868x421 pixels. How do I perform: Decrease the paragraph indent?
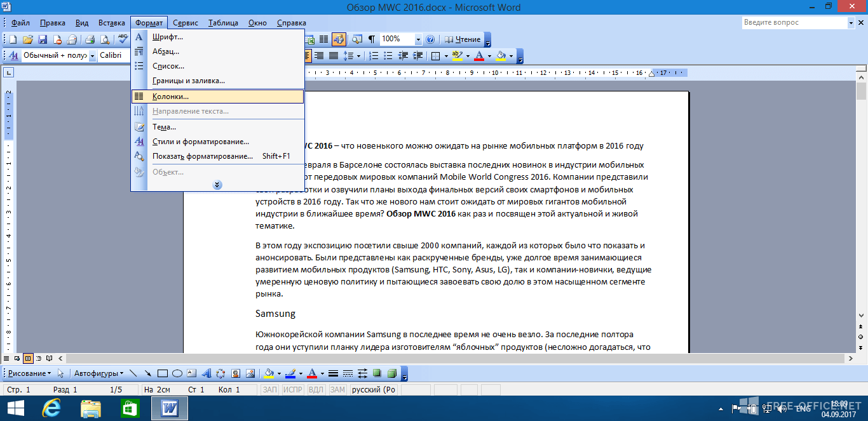pyautogui.click(x=402, y=56)
